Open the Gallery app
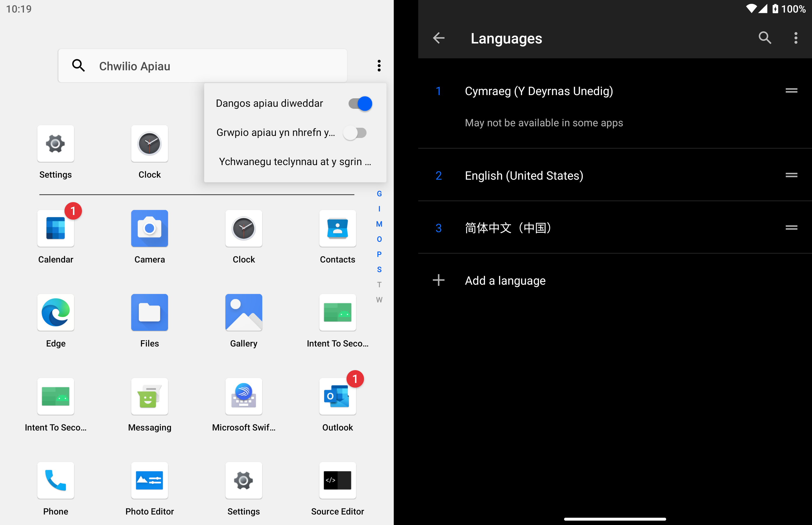The width and height of the screenshot is (812, 525). coord(243,313)
